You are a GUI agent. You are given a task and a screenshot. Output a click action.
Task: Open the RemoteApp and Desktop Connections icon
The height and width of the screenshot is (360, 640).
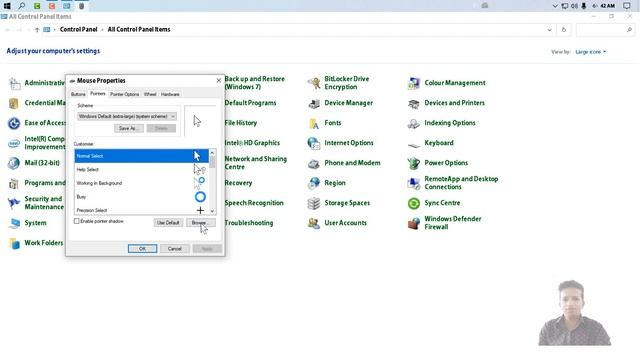[413, 183]
